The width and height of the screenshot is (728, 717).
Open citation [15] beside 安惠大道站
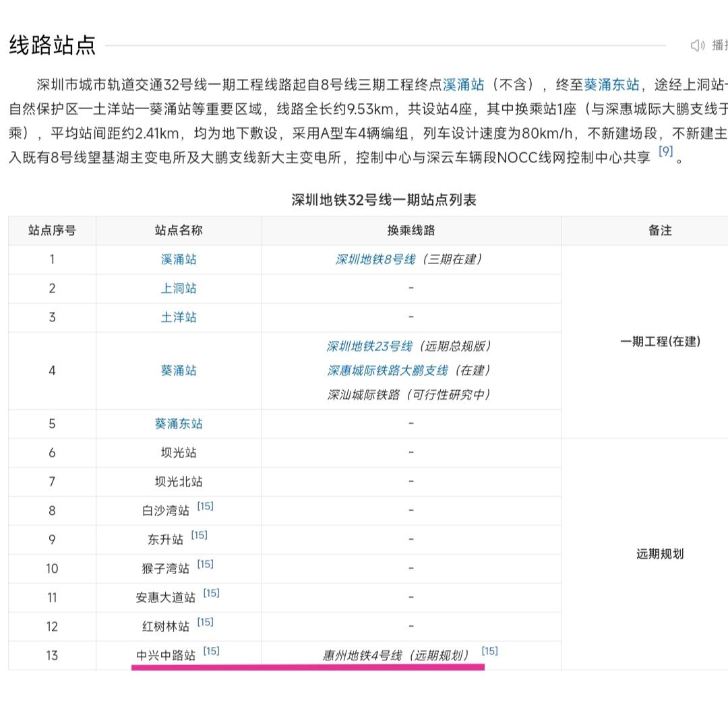211,593
